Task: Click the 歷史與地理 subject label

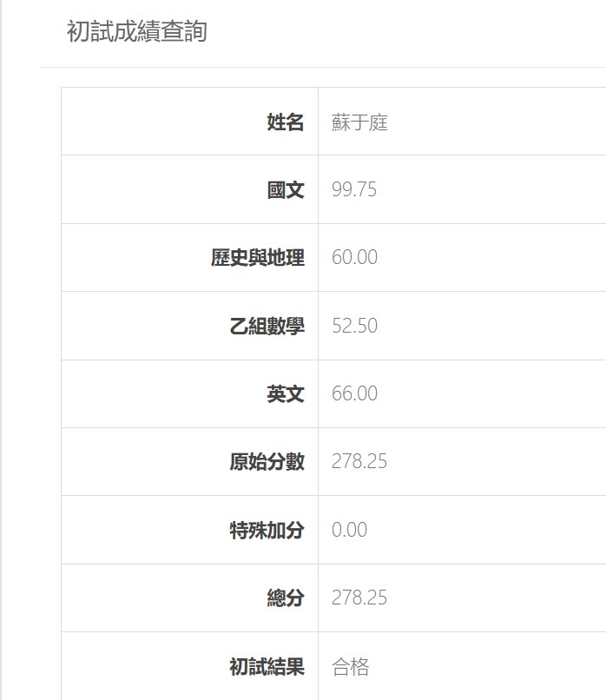Action: click(x=258, y=258)
